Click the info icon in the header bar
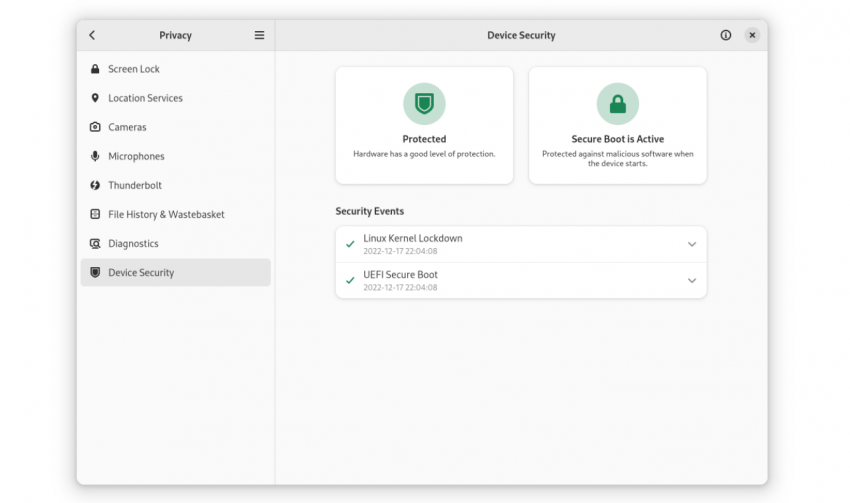 tap(726, 35)
